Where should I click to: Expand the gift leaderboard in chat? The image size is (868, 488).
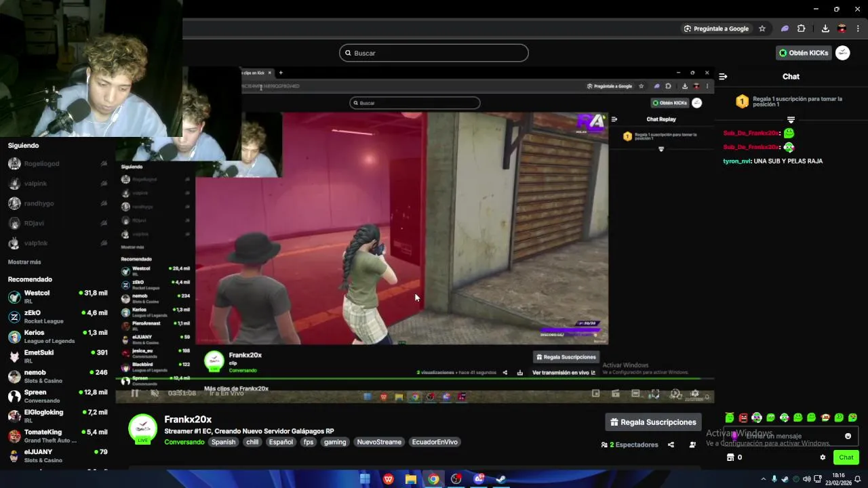click(791, 119)
